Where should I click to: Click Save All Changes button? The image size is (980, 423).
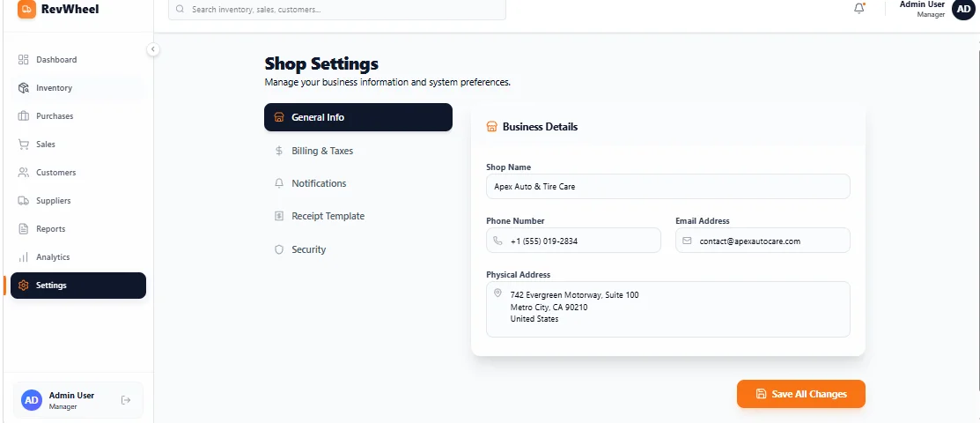800,394
